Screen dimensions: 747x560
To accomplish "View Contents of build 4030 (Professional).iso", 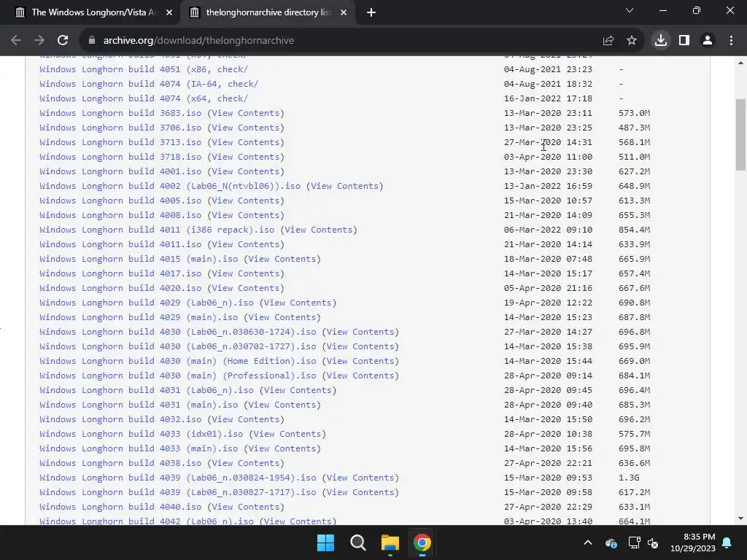I will pyautogui.click(x=360, y=376).
